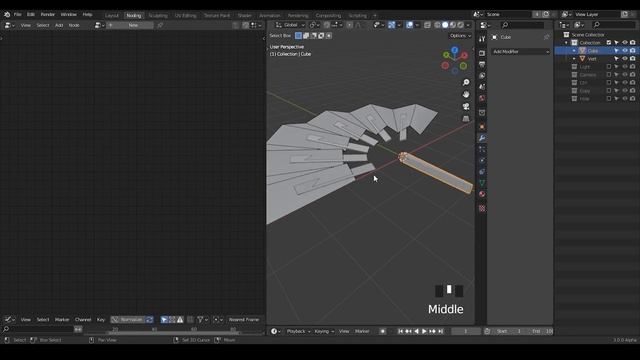Open the View Layer properties tab icon

(x=482, y=76)
